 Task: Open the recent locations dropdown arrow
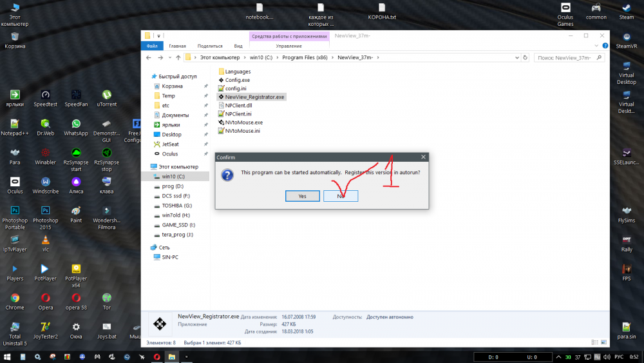169,57
